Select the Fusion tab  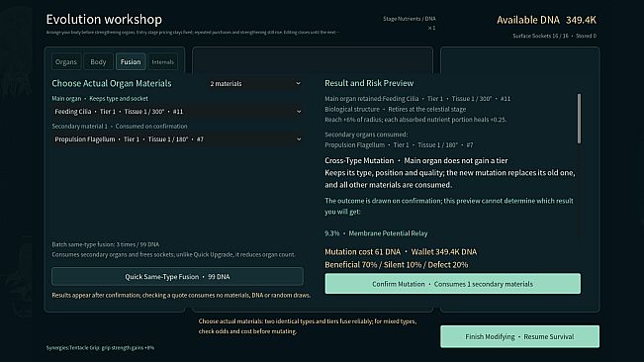(x=131, y=61)
